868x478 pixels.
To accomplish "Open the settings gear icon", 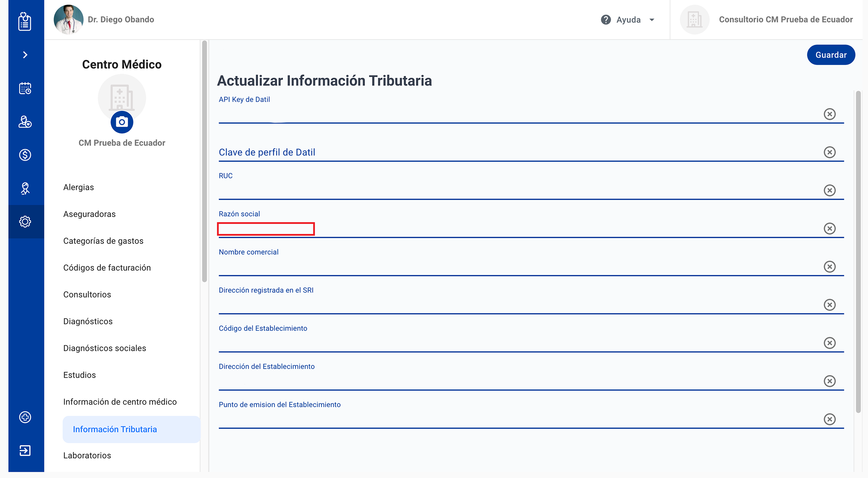I will tap(25, 221).
